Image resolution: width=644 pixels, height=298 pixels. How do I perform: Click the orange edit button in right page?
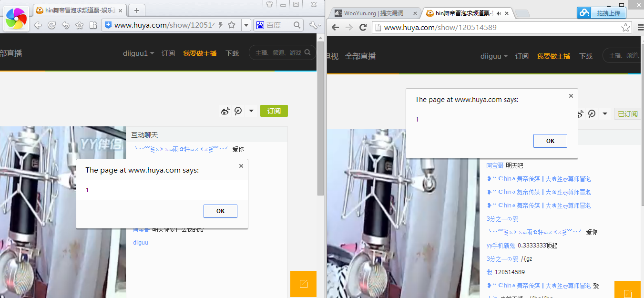[627, 290]
